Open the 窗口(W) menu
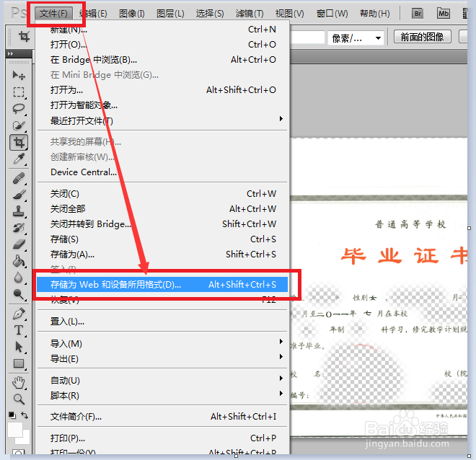This screenshot has height=460, width=476. [x=332, y=14]
